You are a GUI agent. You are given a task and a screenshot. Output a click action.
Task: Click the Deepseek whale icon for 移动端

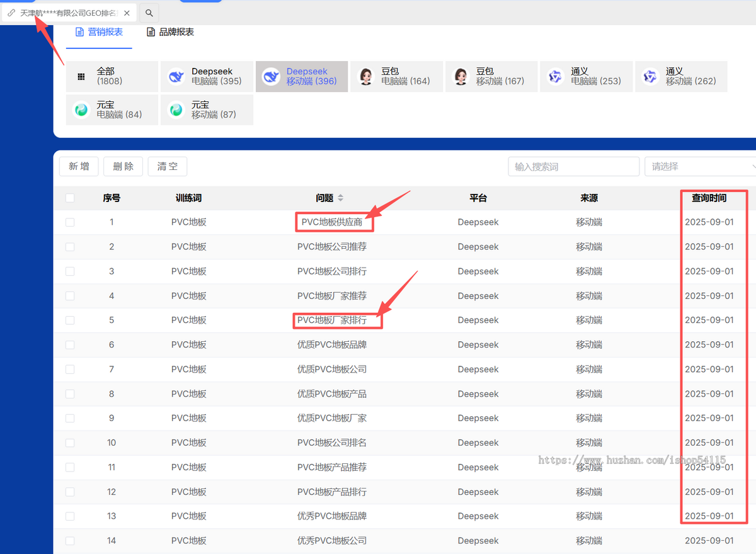[271, 77]
